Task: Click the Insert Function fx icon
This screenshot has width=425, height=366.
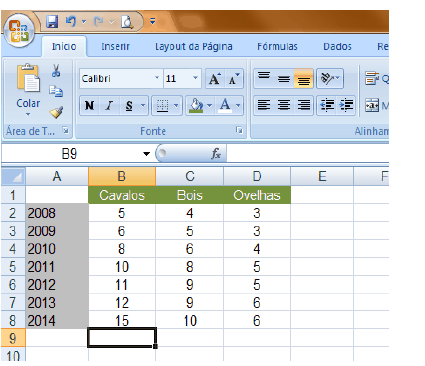Action: pyautogui.click(x=216, y=154)
